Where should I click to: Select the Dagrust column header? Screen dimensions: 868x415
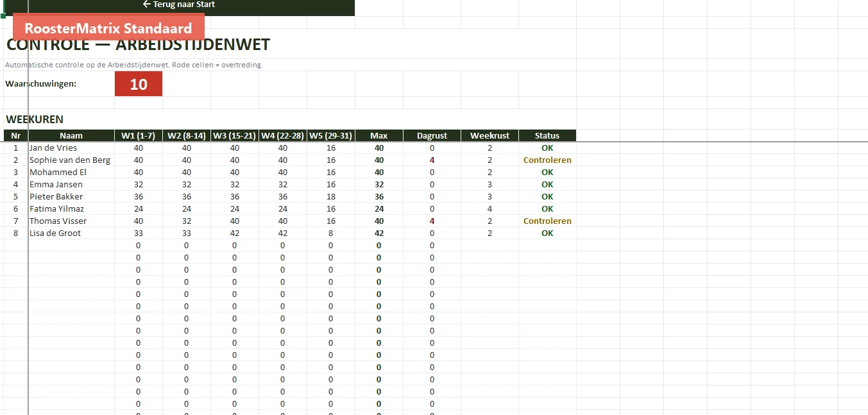432,136
